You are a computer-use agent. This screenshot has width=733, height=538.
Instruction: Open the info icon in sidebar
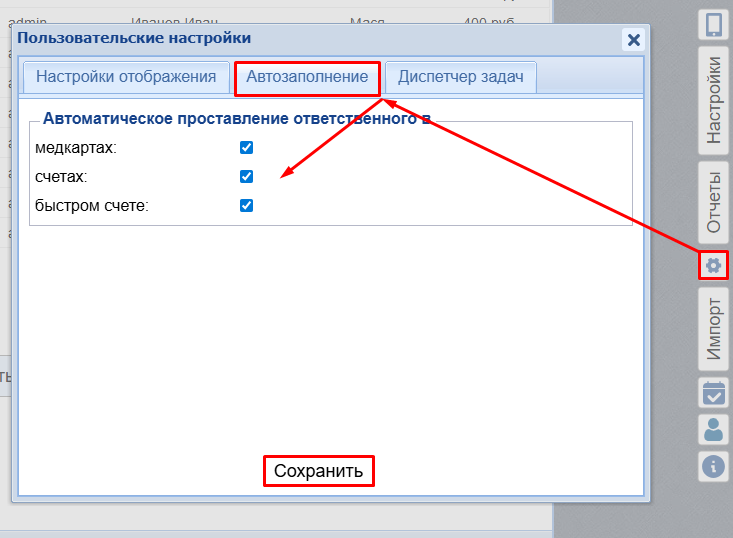click(x=713, y=466)
